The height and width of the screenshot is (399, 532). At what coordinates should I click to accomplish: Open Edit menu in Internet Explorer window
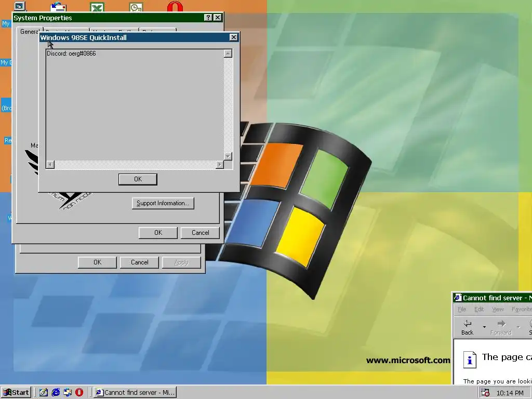pyautogui.click(x=479, y=309)
